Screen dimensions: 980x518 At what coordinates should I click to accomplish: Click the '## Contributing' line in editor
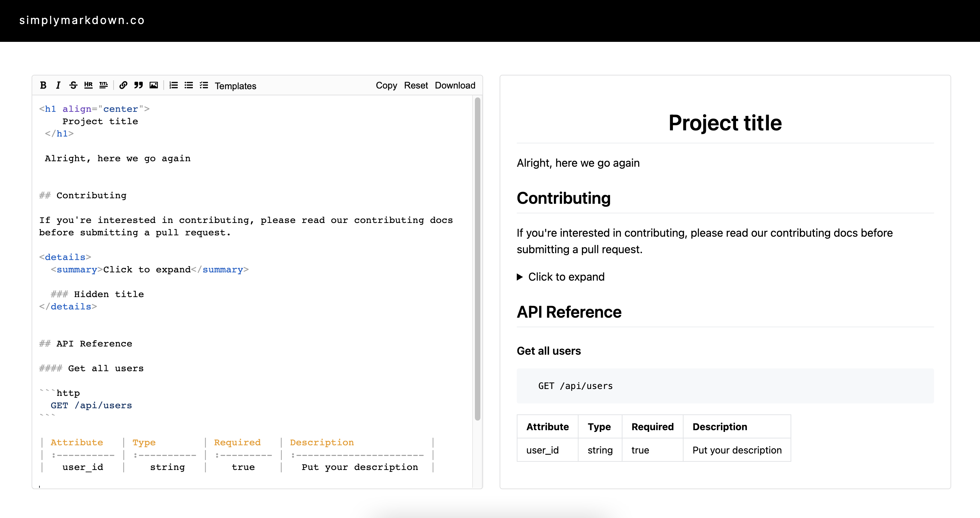[83, 196]
